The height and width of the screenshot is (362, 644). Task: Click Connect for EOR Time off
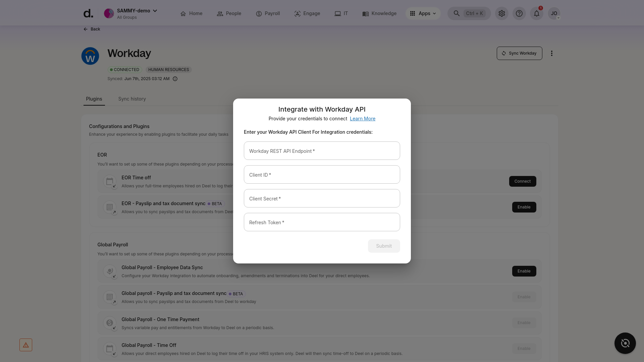click(x=523, y=181)
